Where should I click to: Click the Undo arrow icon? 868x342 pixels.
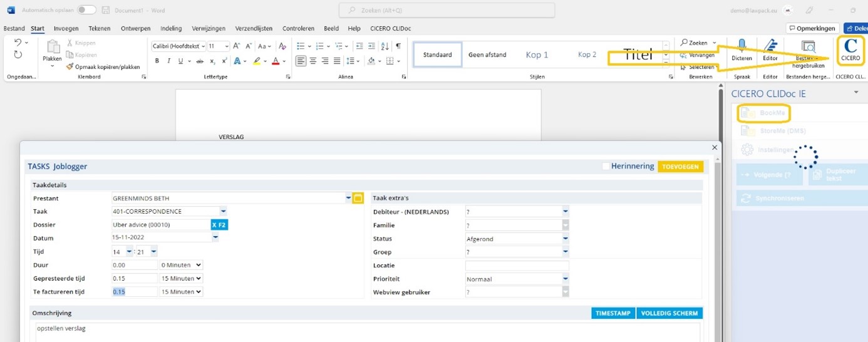(18, 43)
